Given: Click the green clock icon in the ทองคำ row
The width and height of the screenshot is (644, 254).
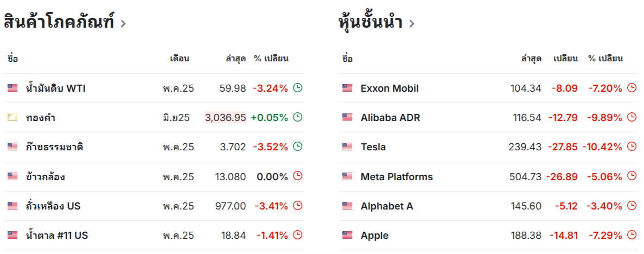Looking at the screenshot, I should click(x=298, y=117).
